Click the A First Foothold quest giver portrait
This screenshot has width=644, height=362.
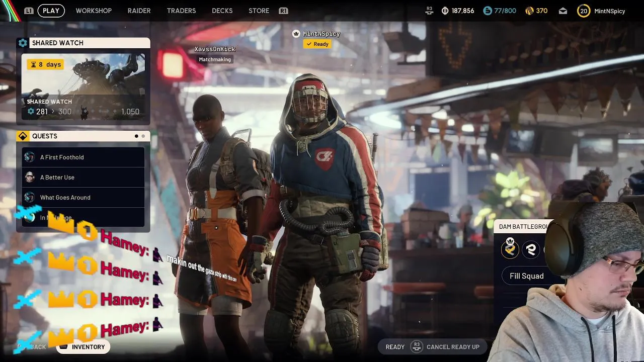[x=30, y=157]
